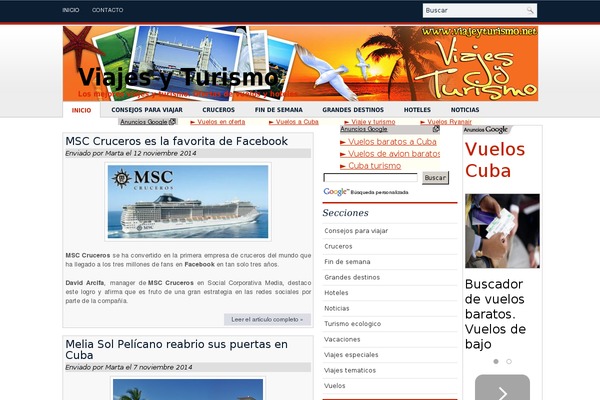Open Vuelos in the Secciones list
The height and width of the screenshot is (400, 600).
click(x=334, y=386)
